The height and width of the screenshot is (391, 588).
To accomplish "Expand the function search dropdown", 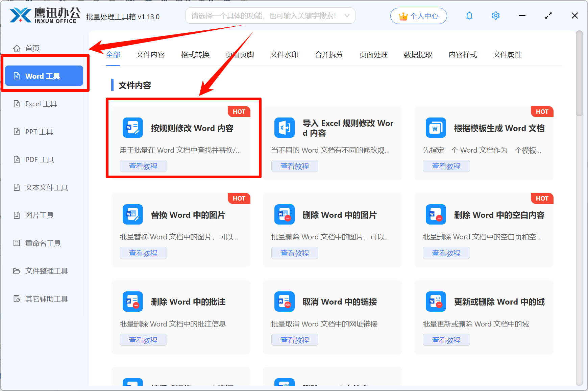I will coord(347,16).
